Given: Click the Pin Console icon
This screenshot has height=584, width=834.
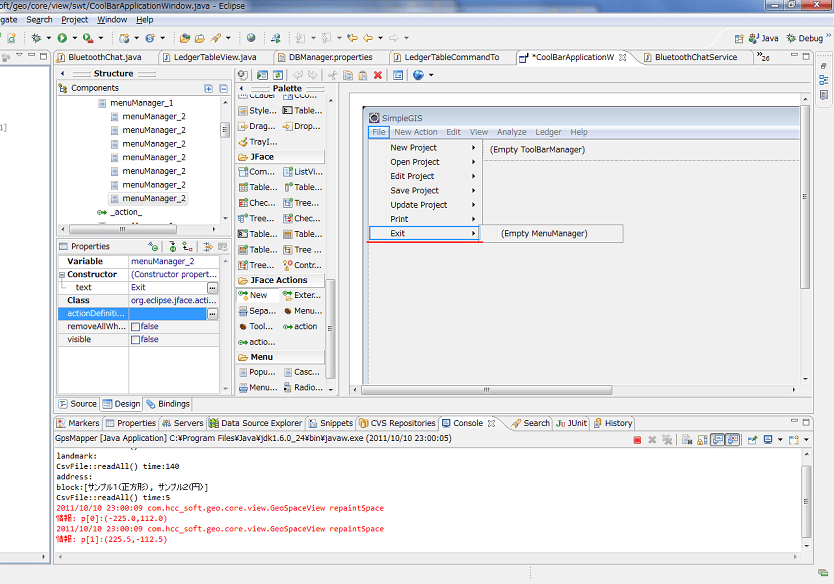Looking at the screenshot, I should point(752,440).
